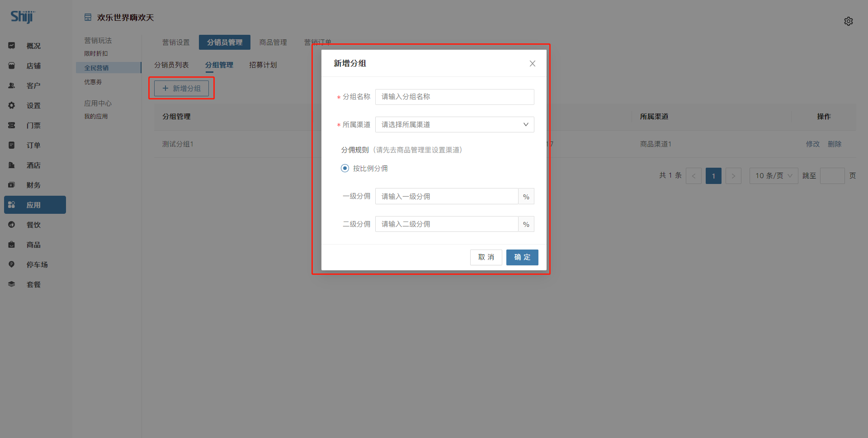Select page 1 in pagination
This screenshot has width=868, height=438.
713,176
